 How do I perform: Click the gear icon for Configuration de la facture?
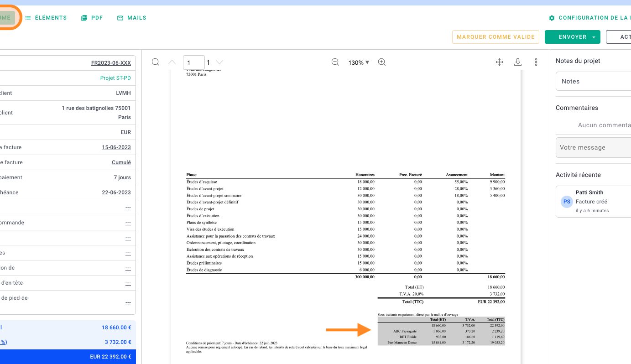(x=552, y=18)
